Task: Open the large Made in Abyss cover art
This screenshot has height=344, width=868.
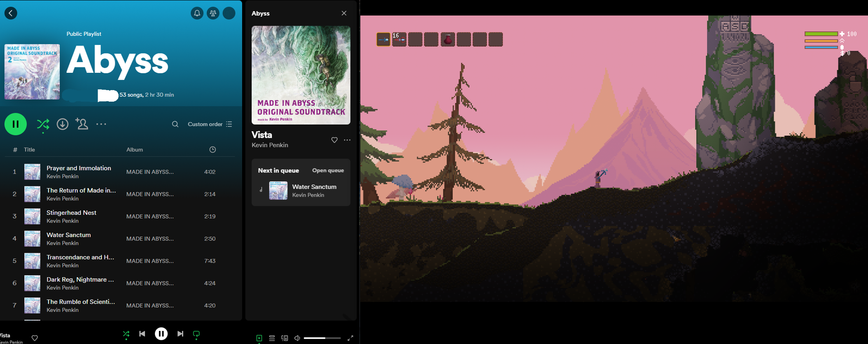Action: coord(301,75)
